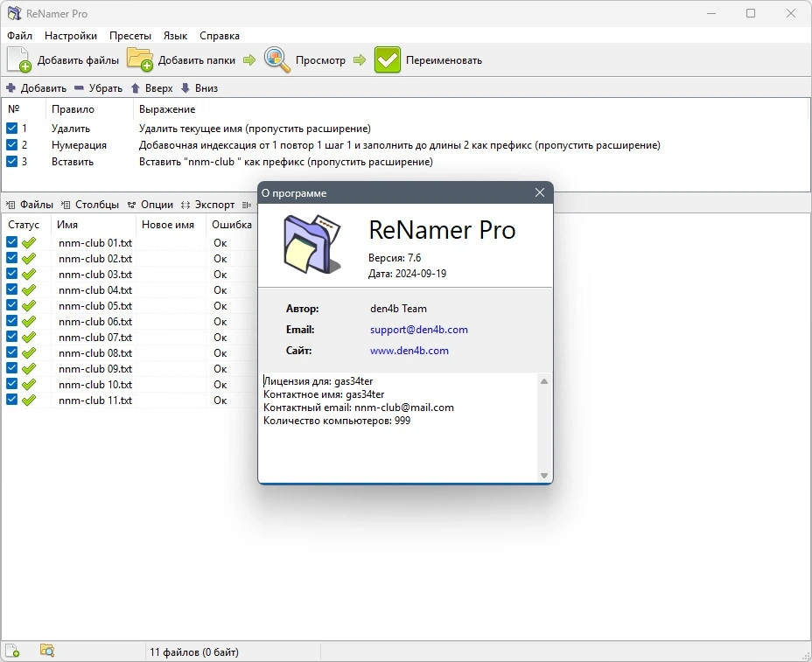Click the Переименовать button label
This screenshot has height=662, width=812.
pyautogui.click(x=444, y=60)
